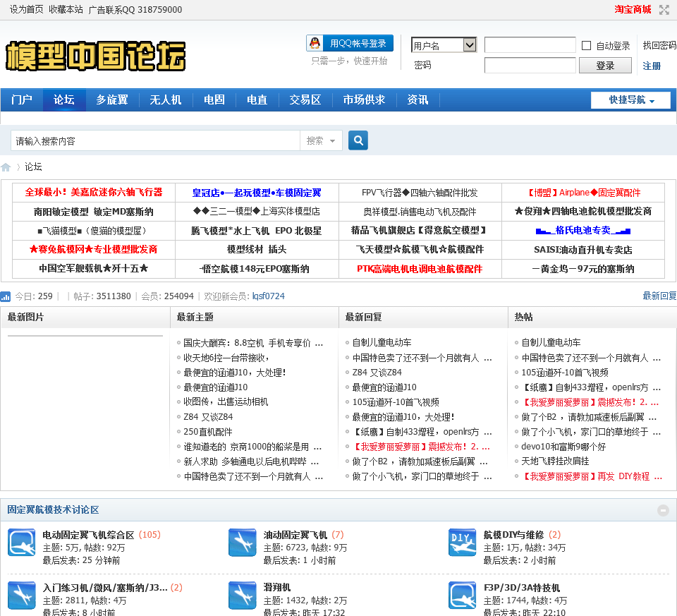Image resolution: width=677 pixels, height=616 pixels.
Task: Collapse the 固定翼航模技术讨论区 section
Action: pos(663,510)
